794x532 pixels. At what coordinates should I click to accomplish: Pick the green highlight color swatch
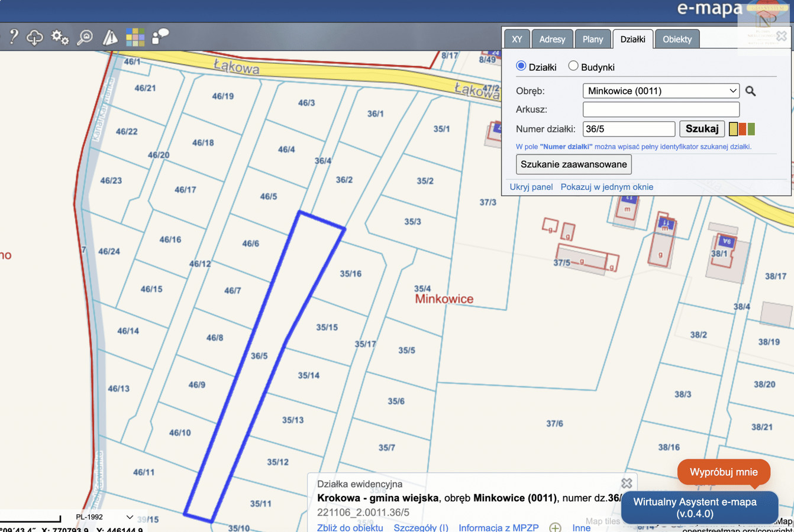tap(751, 129)
